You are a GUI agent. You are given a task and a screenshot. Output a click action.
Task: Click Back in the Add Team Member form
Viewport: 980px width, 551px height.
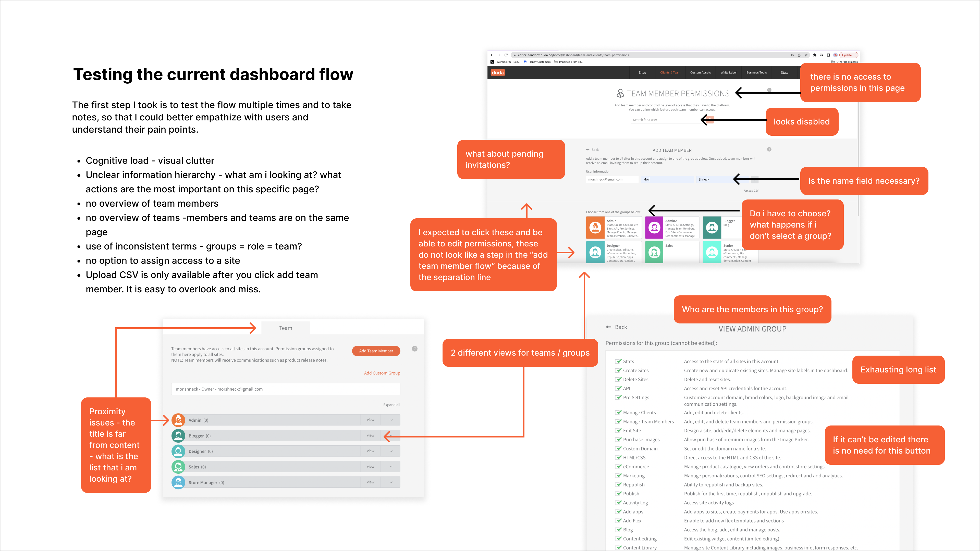[592, 150]
